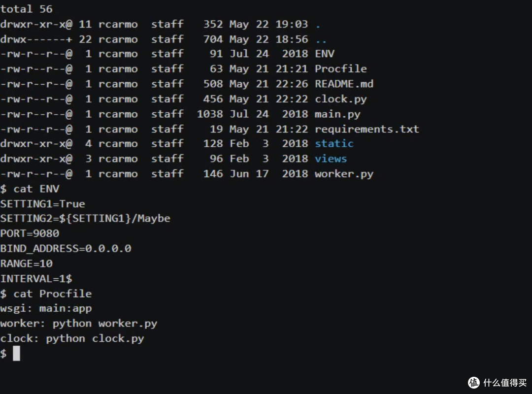Click the Procfile filename in listing
Viewport: 532px width, 394px height.
coord(341,69)
